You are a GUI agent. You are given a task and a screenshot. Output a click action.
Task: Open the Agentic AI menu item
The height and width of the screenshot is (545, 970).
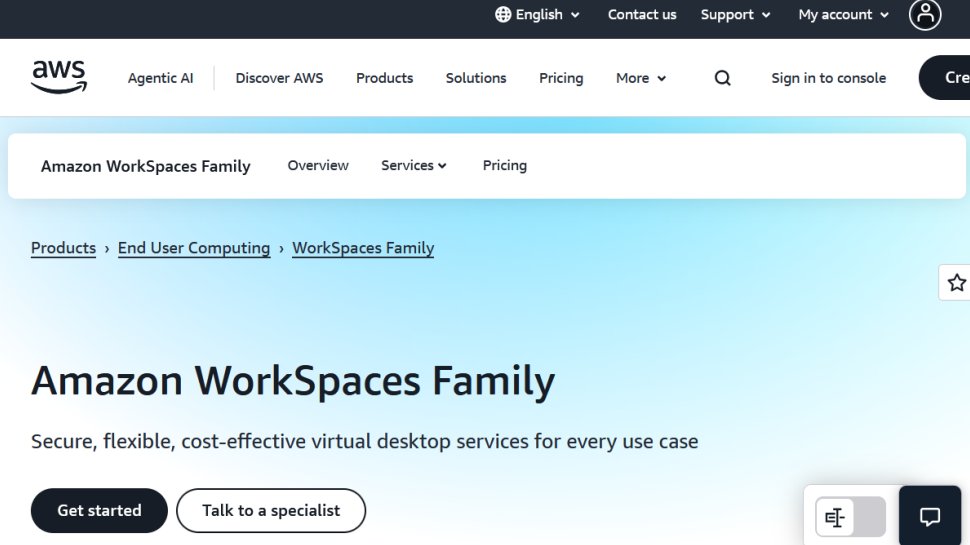[x=160, y=78]
